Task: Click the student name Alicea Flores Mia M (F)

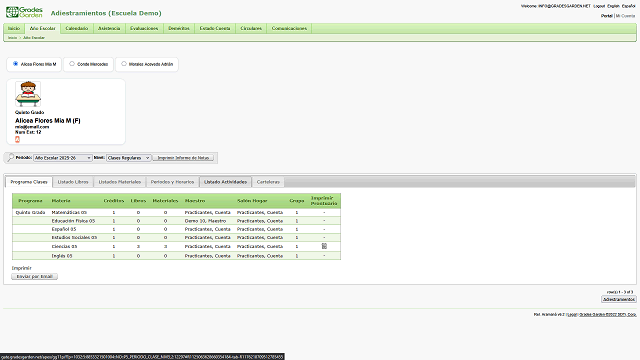Action: pos(48,121)
